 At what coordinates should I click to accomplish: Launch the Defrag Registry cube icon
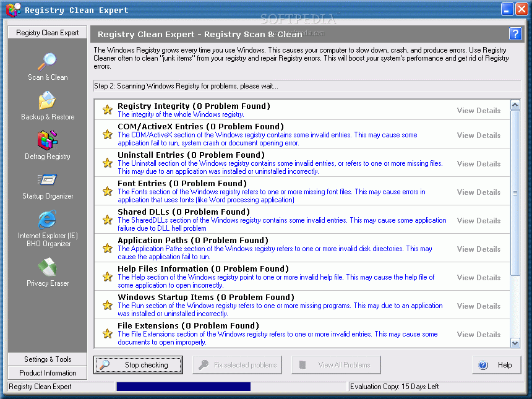point(47,140)
